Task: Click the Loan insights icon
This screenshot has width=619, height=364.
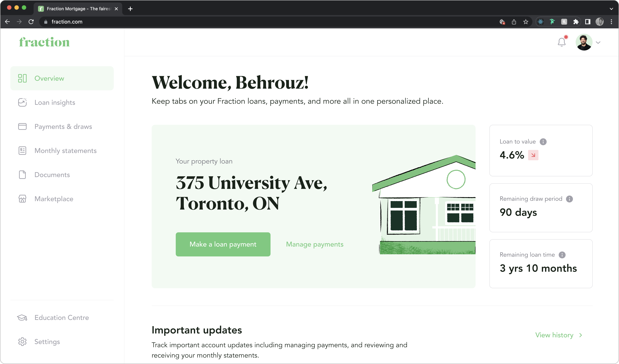Action: [x=22, y=102]
